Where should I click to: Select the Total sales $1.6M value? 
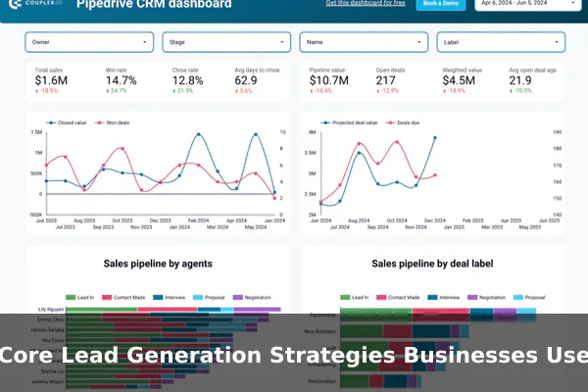coord(51,80)
